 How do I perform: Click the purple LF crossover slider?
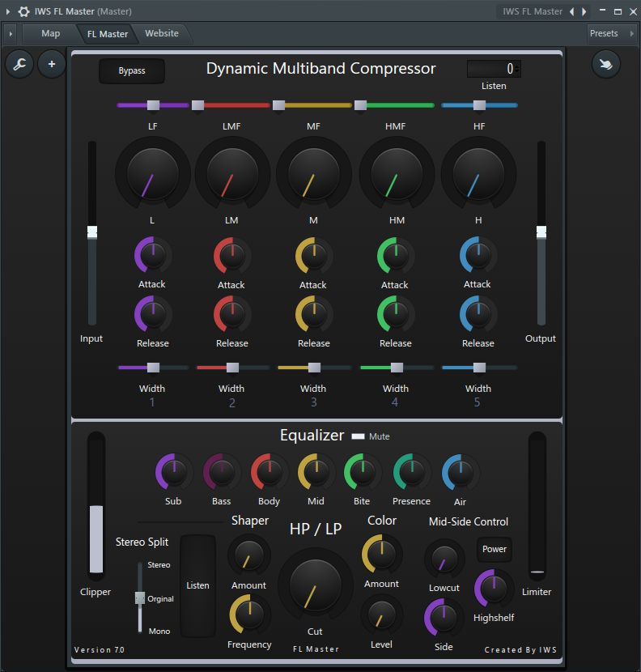click(x=152, y=105)
